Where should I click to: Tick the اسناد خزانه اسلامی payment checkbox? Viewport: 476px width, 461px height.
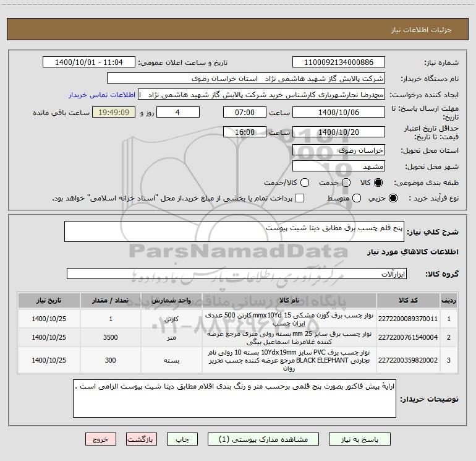click(x=300, y=198)
